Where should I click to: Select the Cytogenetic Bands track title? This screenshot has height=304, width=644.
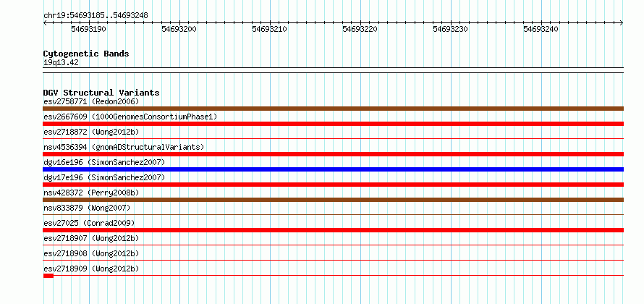(x=86, y=54)
